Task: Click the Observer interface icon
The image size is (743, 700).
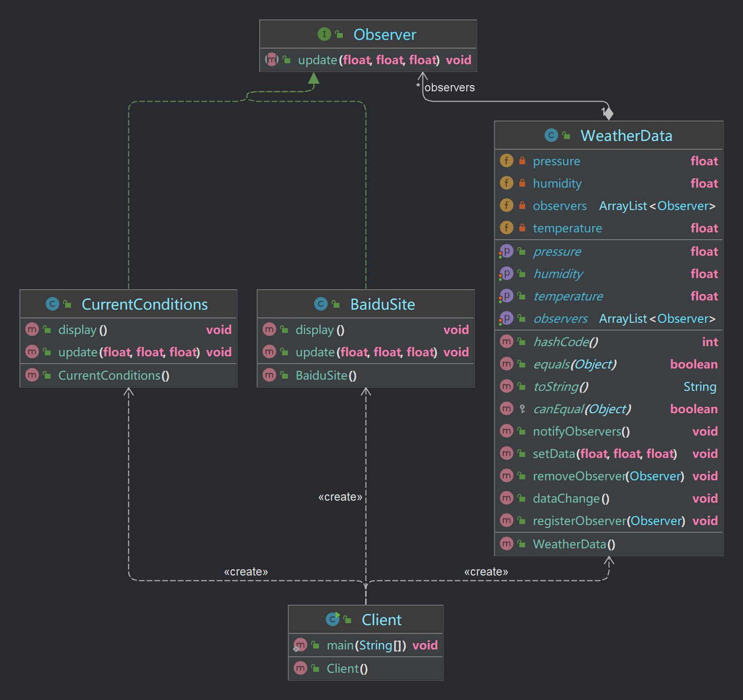Action: point(324,34)
